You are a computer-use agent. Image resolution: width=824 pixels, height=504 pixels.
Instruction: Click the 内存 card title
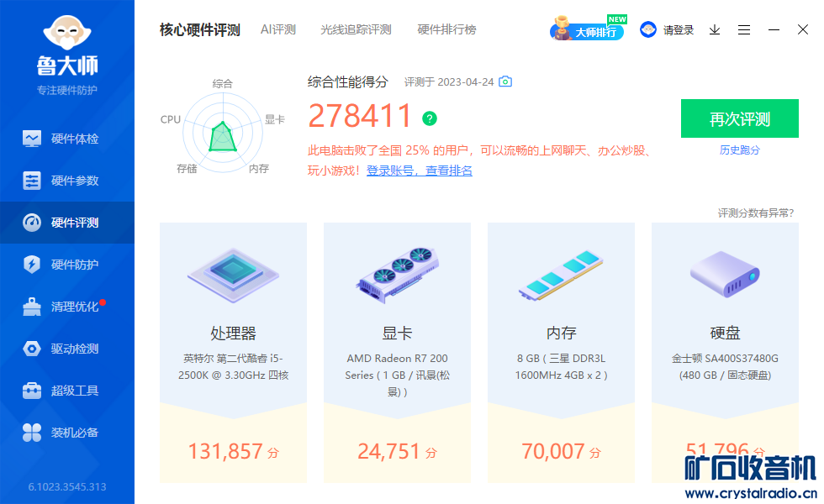coord(562,333)
